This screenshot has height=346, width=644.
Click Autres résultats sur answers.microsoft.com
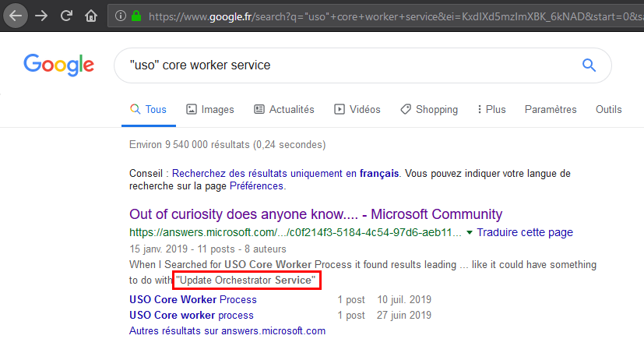pos(227,330)
